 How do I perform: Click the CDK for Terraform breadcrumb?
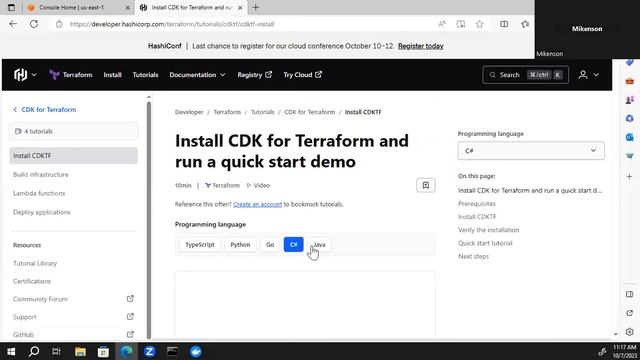click(x=309, y=112)
